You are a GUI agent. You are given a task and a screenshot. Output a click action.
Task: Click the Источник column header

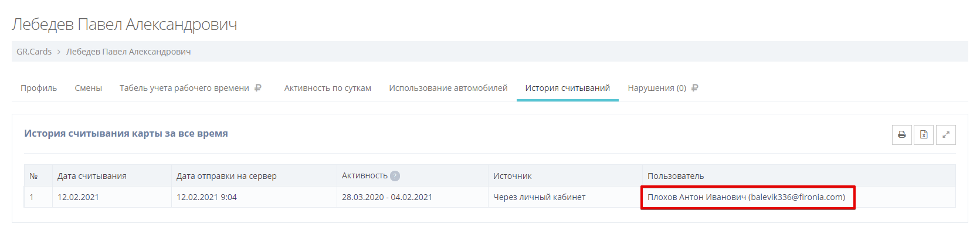point(513,176)
